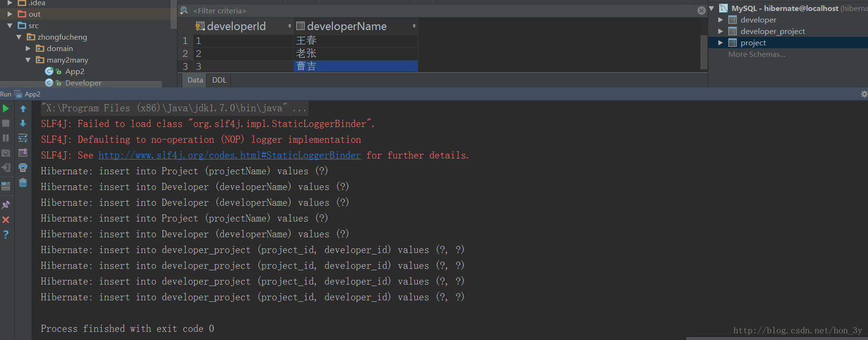Select developer_project table in database tree
This screenshot has height=340, width=868.
click(x=773, y=31)
